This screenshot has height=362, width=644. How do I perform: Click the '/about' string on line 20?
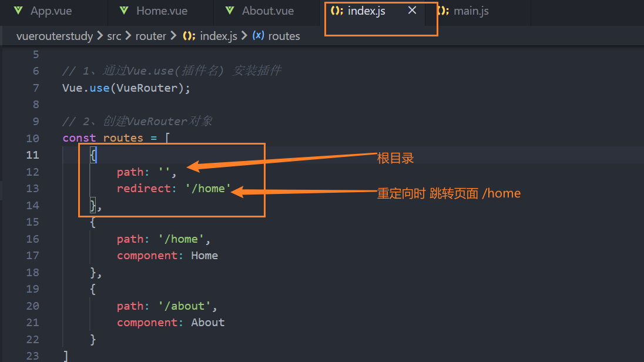tap(185, 306)
